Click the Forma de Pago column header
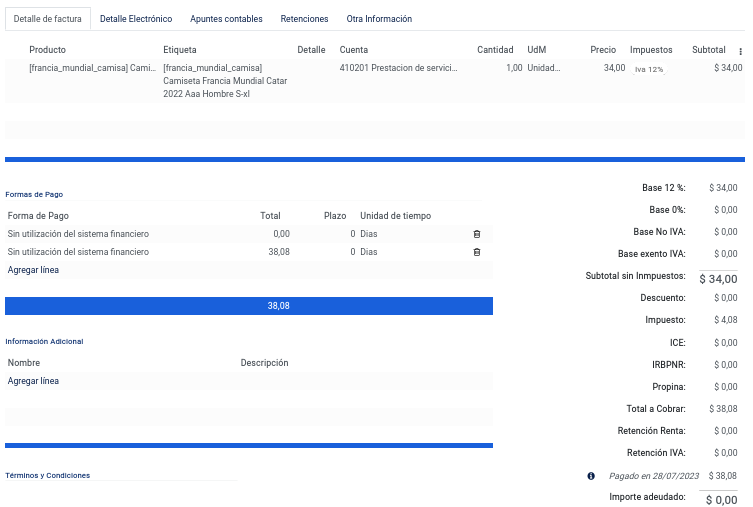Image resolution: width=753 pixels, height=507 pixels. [38, 216]
